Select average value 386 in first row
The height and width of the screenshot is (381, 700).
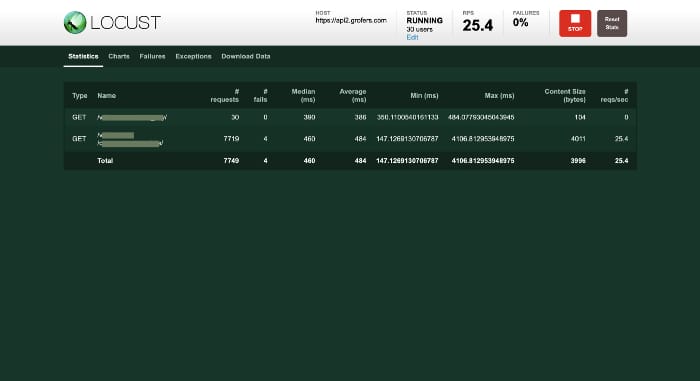click(x=360, y=117)
